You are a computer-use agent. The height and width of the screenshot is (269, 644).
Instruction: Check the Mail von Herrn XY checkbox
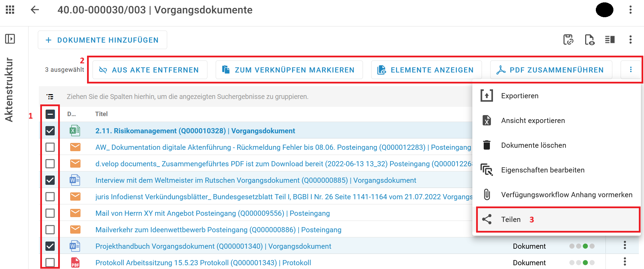point(50,213)
